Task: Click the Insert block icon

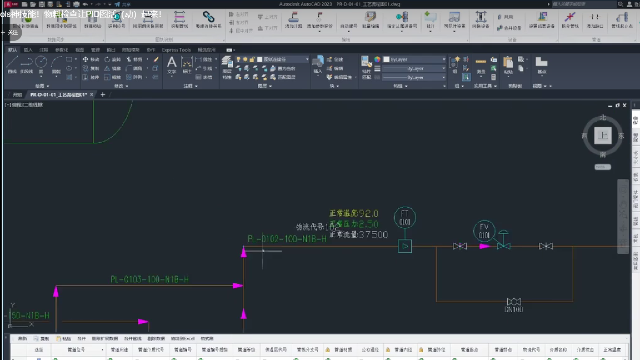Action: [318, 65]
